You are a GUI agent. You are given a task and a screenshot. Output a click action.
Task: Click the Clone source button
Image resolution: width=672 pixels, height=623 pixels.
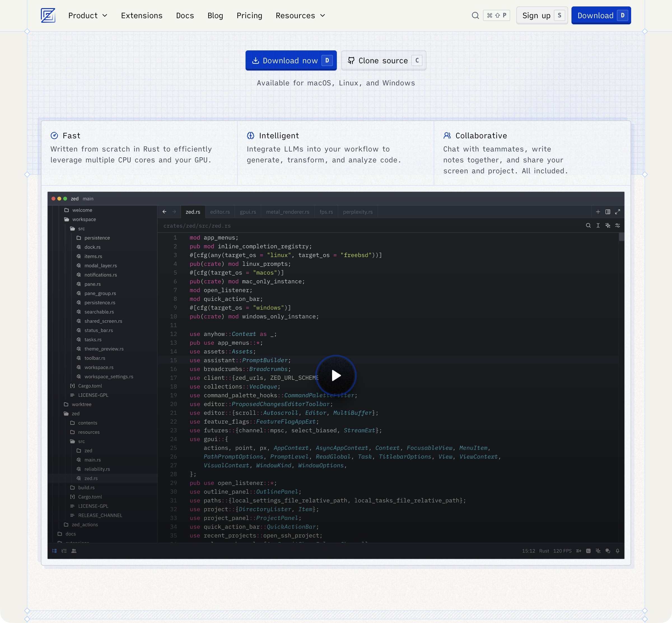pos(383,61)
